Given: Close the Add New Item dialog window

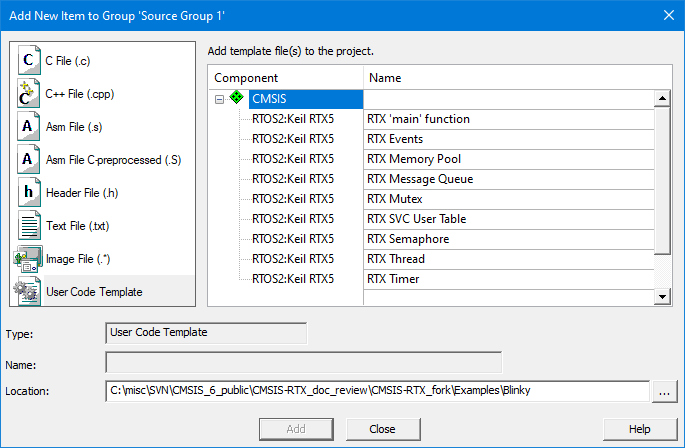Looking at the screenshot, I should [x=669, y=15].
